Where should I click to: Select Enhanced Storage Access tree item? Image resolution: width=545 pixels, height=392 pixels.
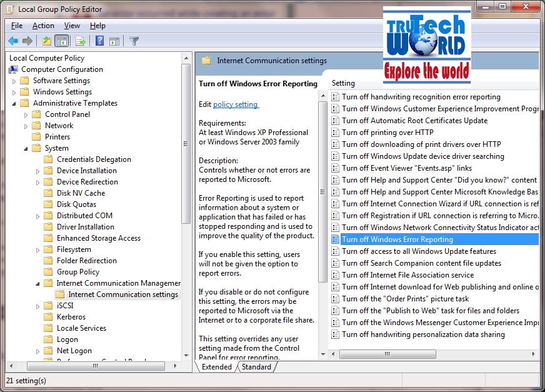pyautogui.click(x=99, y=238)
